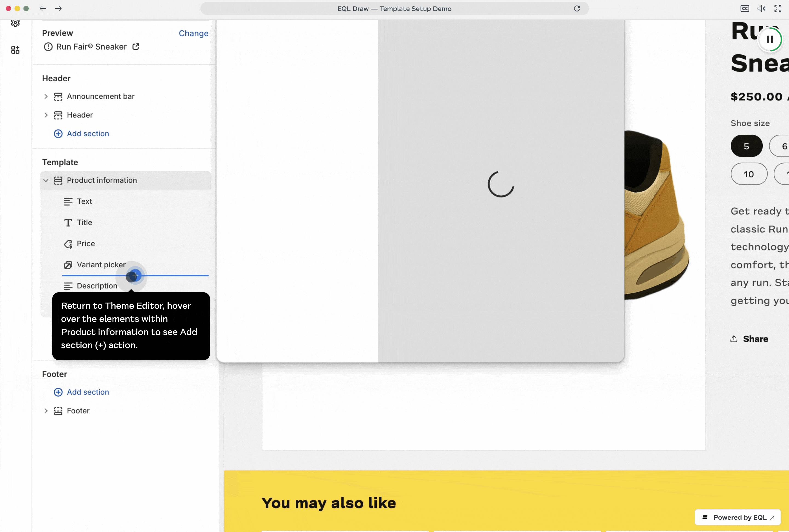Click the Announcement bar section icon

58,97
